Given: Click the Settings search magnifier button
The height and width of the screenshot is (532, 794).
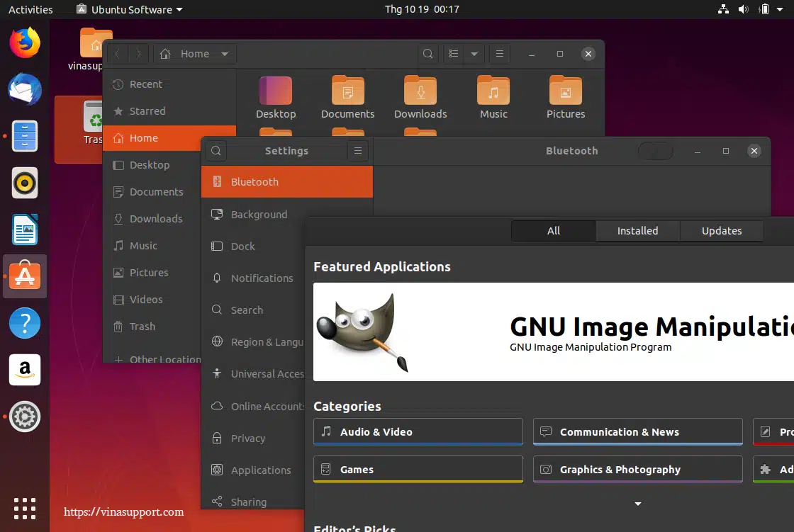Looking at the screenshot, I should pyautogui.click(x=216, y=151).
